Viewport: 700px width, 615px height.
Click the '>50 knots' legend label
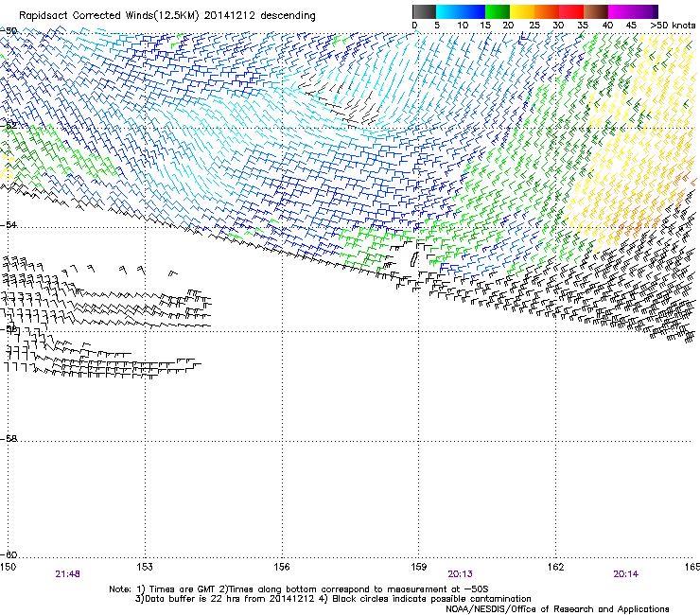[673, 26]
